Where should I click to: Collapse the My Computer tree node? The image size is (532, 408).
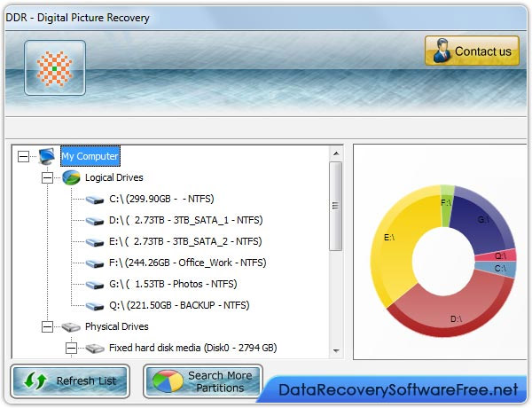(23, 156)
